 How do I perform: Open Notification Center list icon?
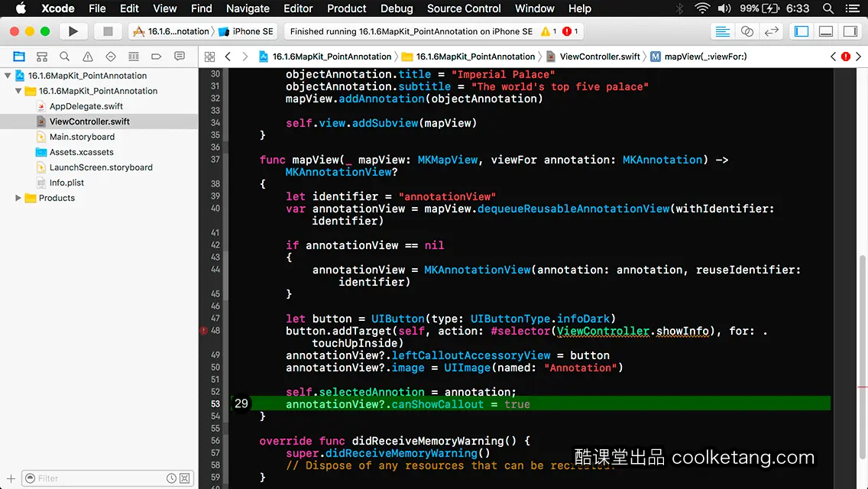(x=853, y=8)
